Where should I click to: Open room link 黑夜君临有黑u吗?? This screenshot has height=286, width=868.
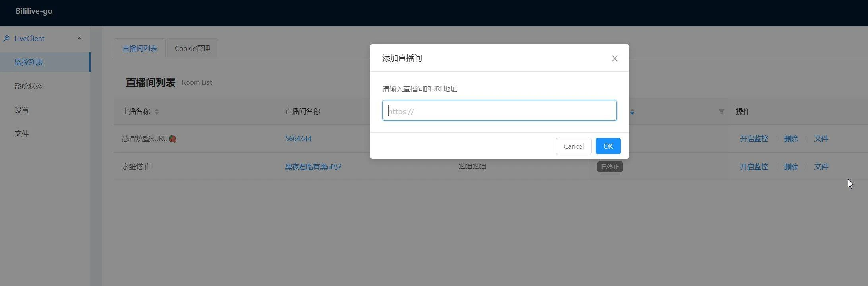pos(313,167)
